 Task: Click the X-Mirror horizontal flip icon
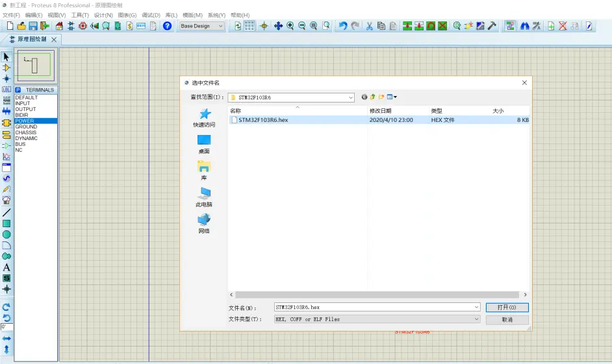point(6,338)
